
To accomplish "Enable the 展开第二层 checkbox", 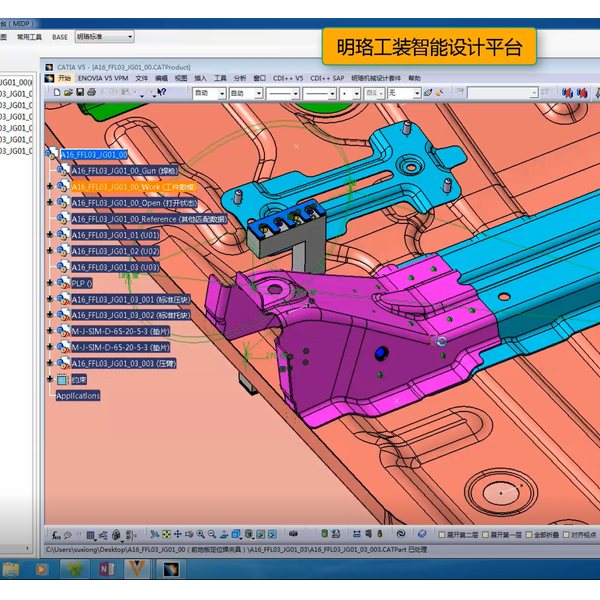I will click(x=440, y=535).
